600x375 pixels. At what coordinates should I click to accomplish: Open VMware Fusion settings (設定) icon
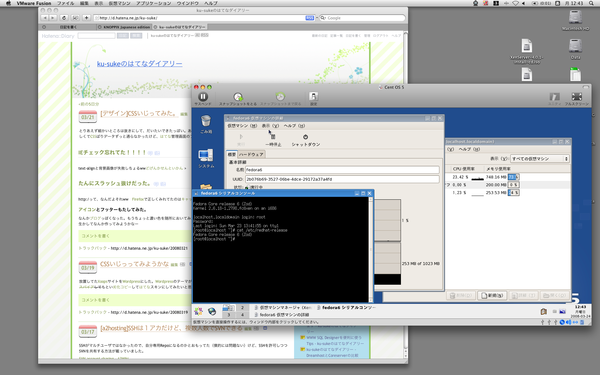313,96
